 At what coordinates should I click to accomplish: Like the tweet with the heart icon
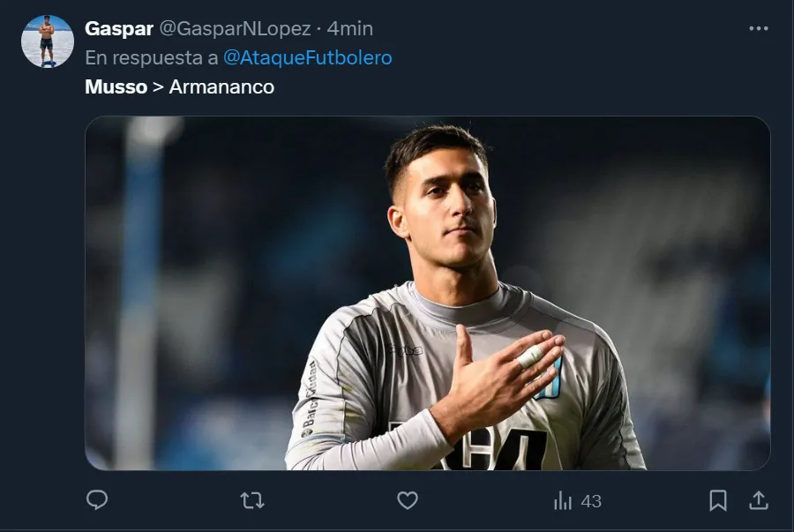point(407,501)
